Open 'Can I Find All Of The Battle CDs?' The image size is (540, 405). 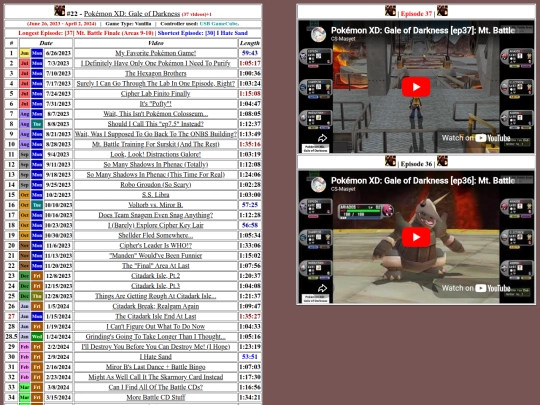156,387
